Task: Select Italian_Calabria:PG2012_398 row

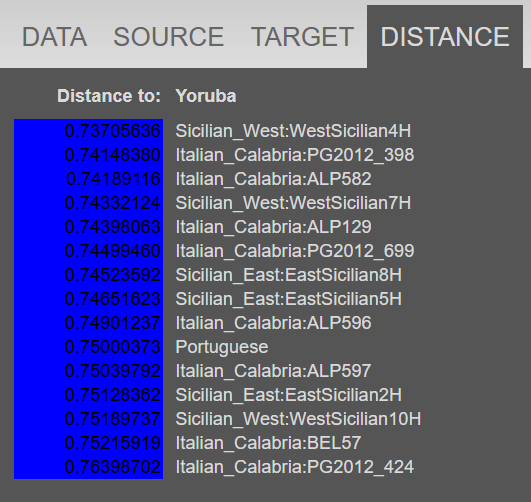Action: click(x=295, y=155)
